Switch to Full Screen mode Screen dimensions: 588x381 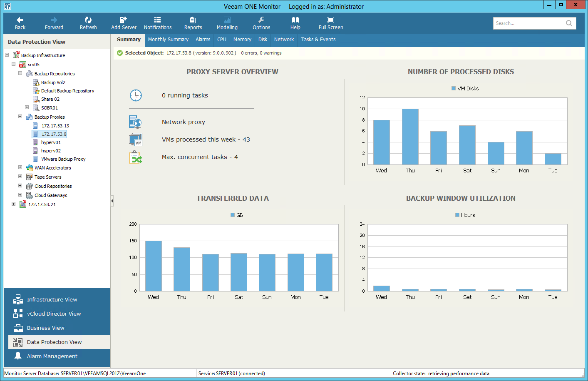tap(331, 23)
